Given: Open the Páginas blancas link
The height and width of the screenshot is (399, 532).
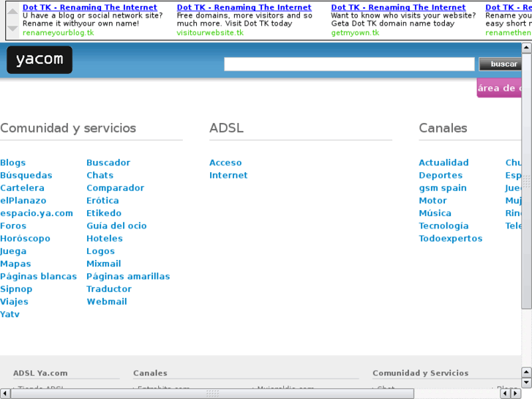Looking at the screenshot, I should coord(38,277).
